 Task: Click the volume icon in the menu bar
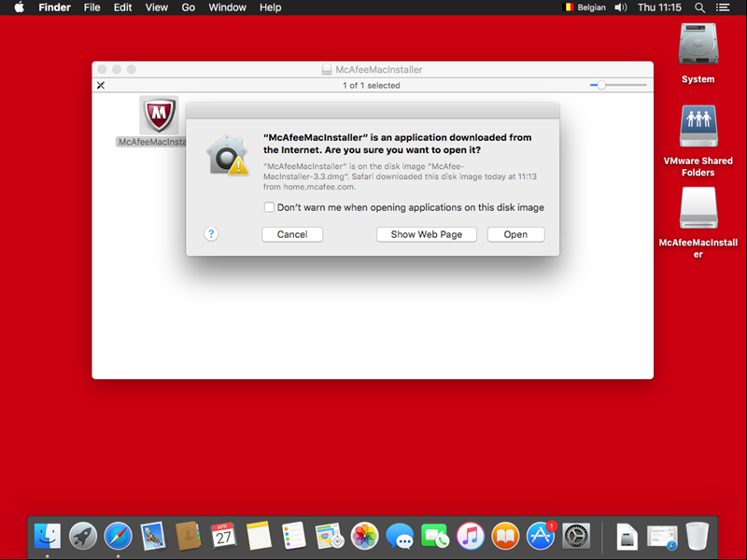click(x=620, y=7)
